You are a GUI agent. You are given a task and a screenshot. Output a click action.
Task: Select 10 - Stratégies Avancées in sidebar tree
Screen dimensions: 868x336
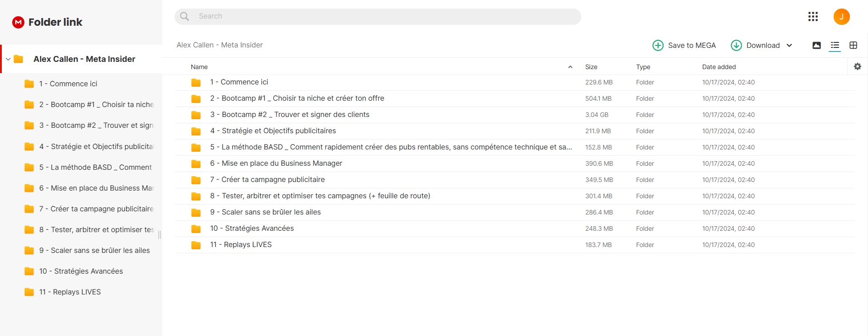point(81,271)
